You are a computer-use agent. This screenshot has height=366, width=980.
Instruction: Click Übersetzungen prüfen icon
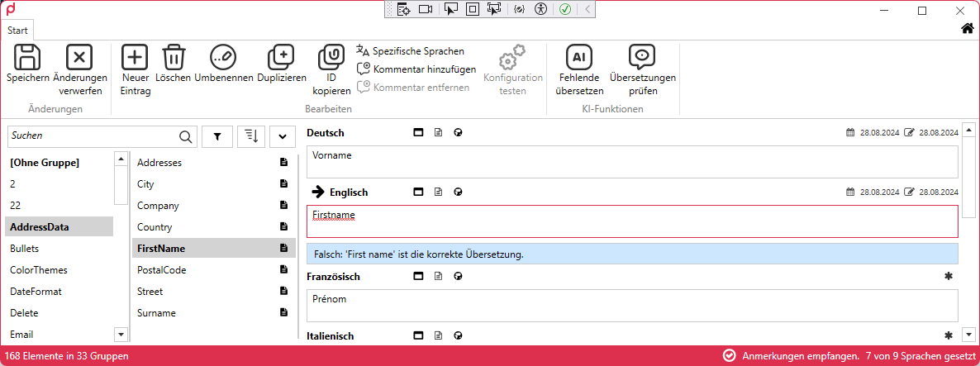click(x=643, y=58)
